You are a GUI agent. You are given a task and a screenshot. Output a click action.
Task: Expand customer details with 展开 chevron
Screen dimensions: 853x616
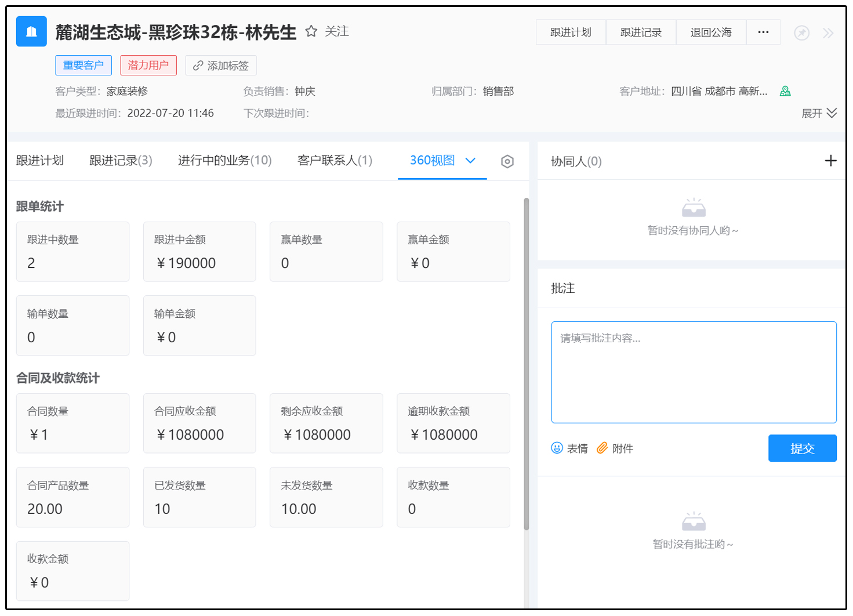tap(833, 113)
